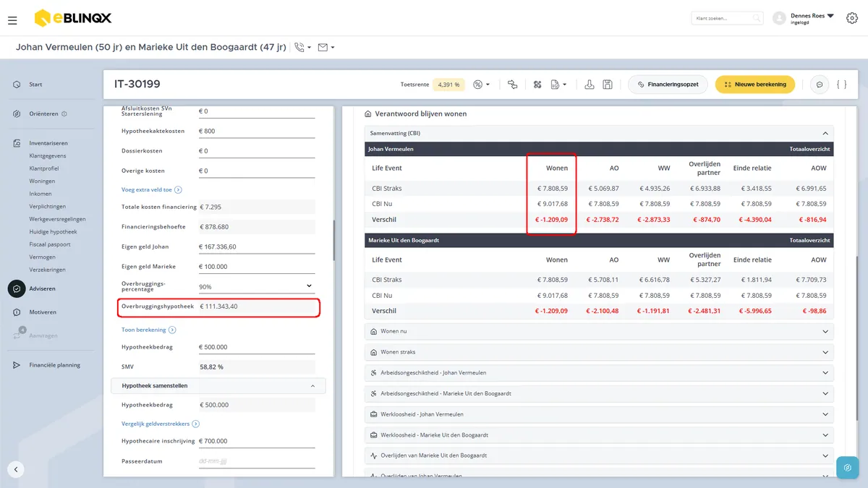Click the Passeerdatum date field

[257, 461]
